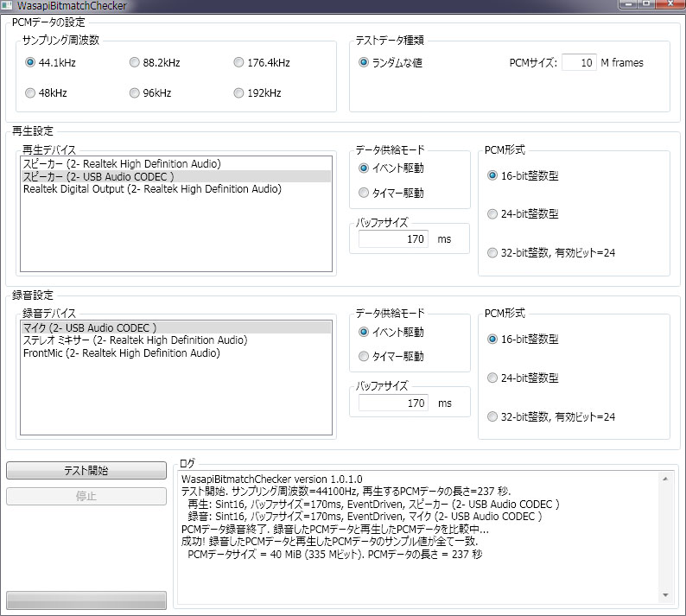Click the PCMサイズ input field
686x616 pixels.
click(x=579, y=62)
